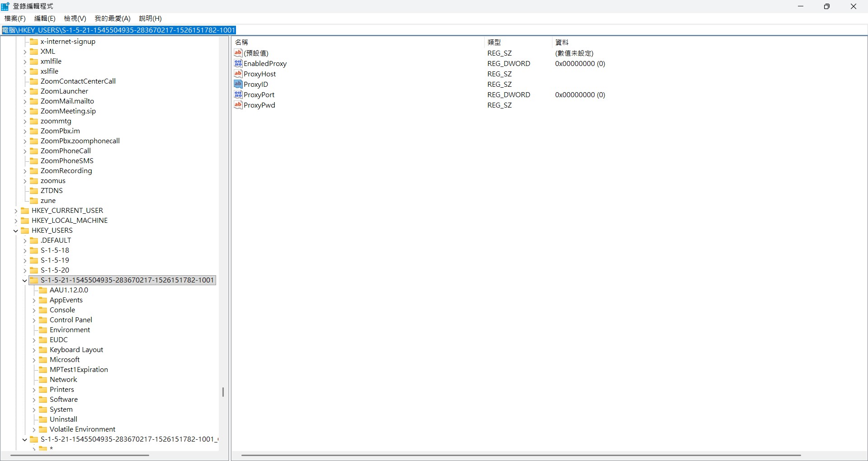Select the ProxyID value icon

(x=238, y=84)
